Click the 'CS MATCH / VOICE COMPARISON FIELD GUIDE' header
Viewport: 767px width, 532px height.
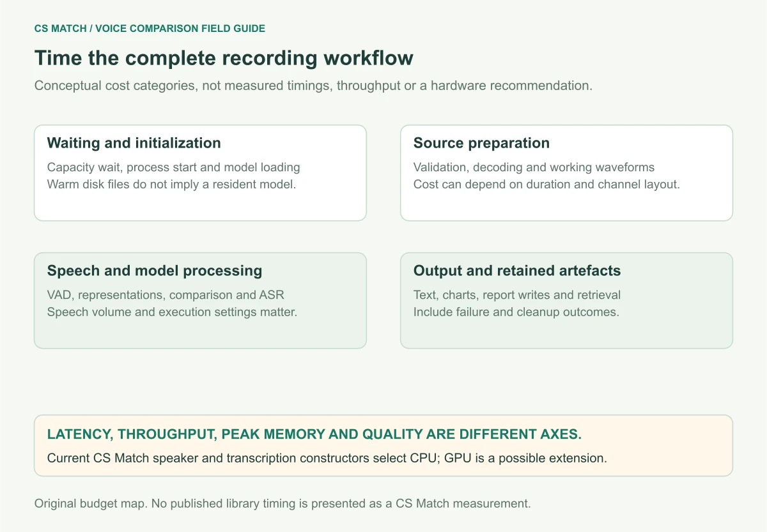150,29
